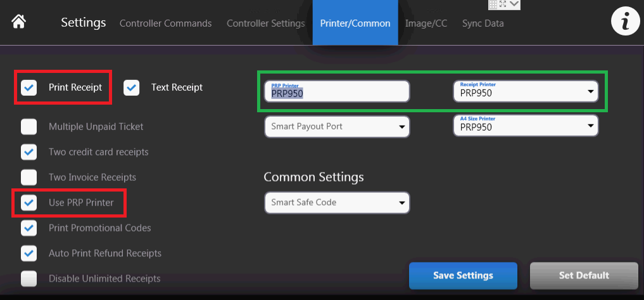Expand the Smart Safe Code dropdown
Screen dimensions: 644x300
click(x=337, y=203)
